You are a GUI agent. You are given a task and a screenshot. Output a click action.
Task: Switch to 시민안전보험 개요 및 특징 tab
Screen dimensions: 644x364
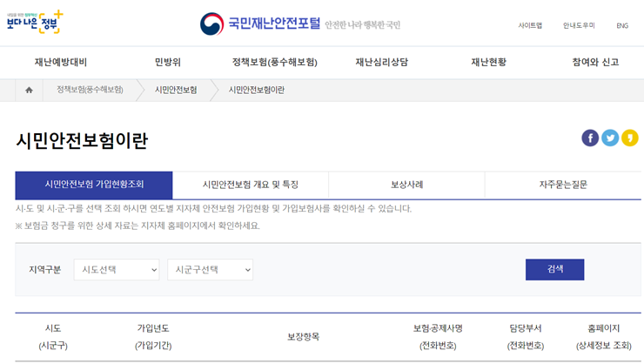251,185
